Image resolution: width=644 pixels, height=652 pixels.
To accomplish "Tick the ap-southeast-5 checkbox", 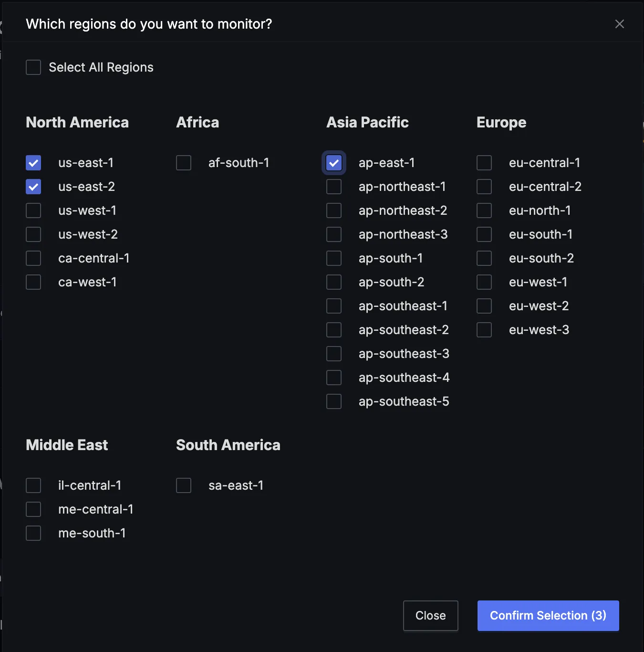I will [334, 401].
